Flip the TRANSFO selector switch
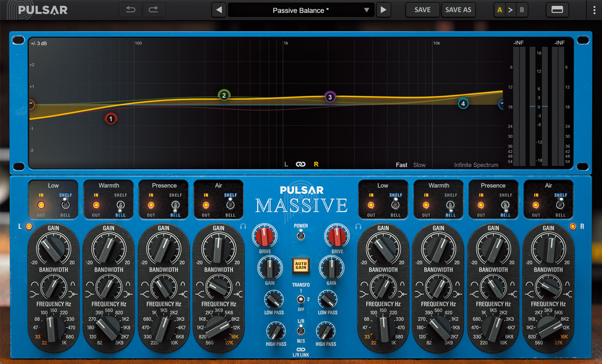Image resolution: width=602 pixels, height=364 pixels. tap(300, 300)
